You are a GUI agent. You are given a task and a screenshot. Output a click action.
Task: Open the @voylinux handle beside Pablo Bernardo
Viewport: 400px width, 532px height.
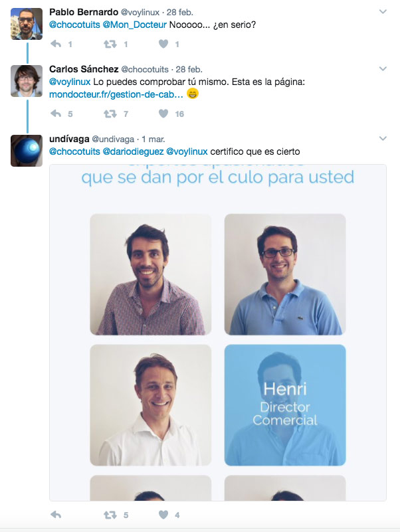pyautogui.click(x=140, y=12)
